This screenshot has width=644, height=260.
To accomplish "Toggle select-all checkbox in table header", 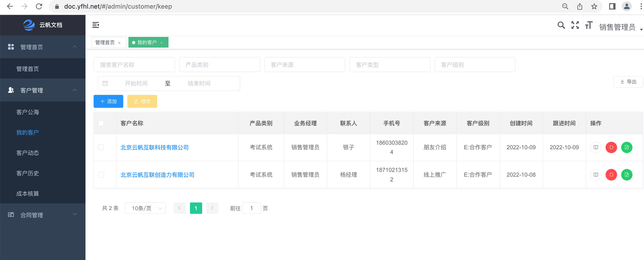I will [x=101, y=123].
